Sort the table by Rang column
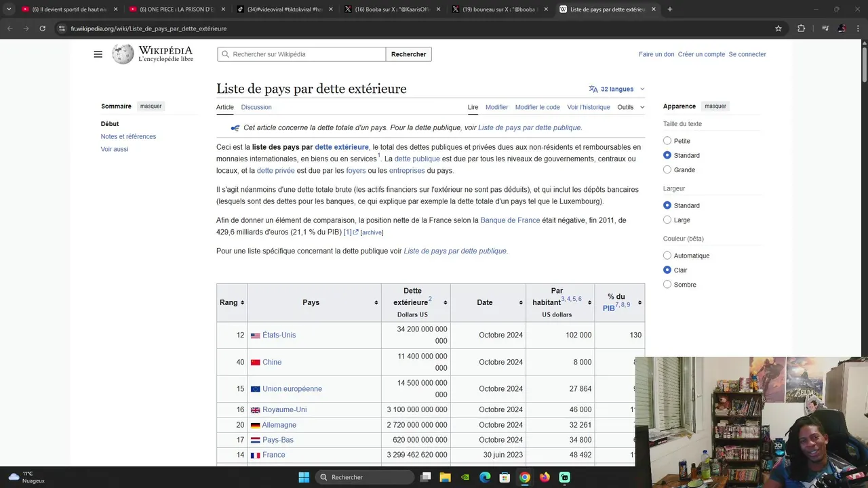This screenshot has width=868, height=488. tap(232, 302)
